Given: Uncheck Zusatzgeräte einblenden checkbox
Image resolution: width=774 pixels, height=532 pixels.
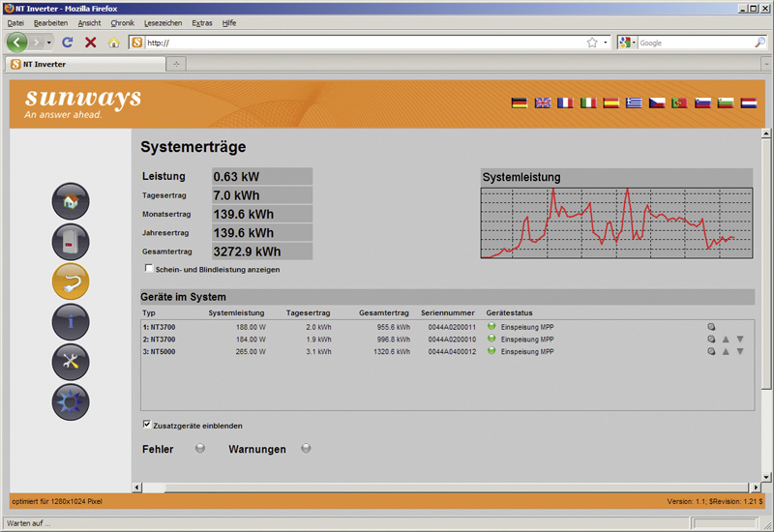Looking at the screenshot, I should pos(147,424).
